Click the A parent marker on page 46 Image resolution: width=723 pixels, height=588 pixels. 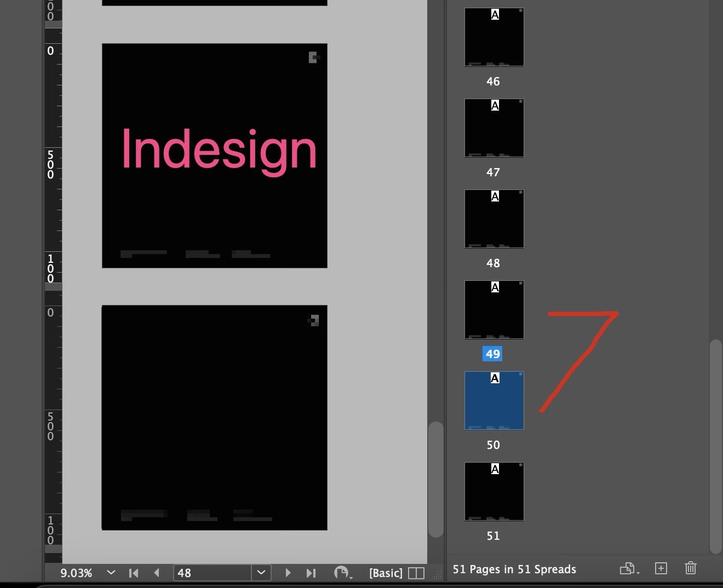pos(495,15)
